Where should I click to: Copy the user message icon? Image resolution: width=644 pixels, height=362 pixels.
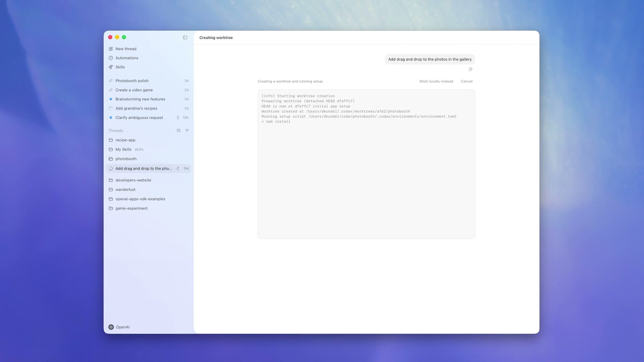(470, 69)
